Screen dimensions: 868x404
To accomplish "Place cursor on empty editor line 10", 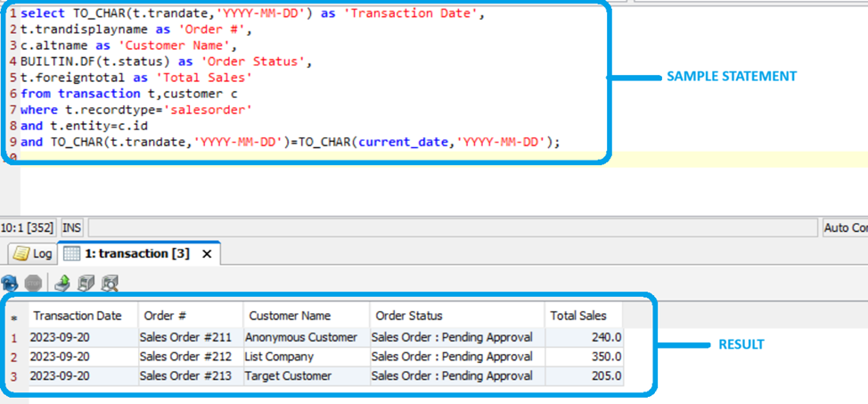I will (x=443, y=159).
